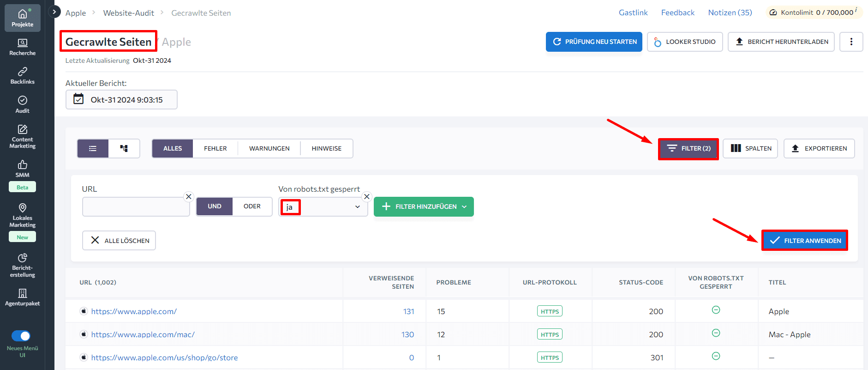
Task: Switch to tree structure view
Action: 124,148
